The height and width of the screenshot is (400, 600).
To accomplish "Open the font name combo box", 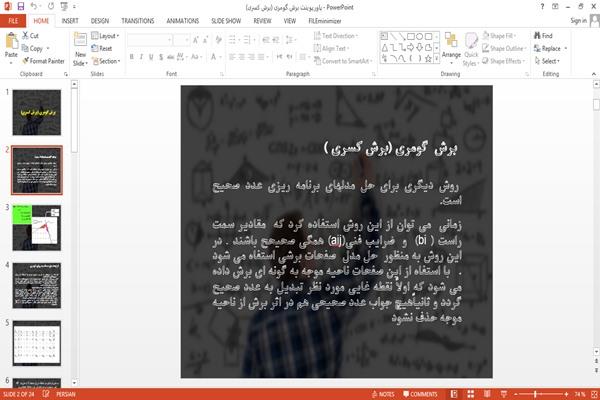I will pos(149,40).
